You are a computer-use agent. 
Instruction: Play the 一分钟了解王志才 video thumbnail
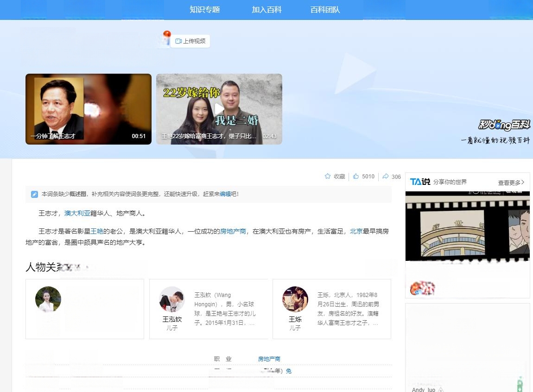click(89, 109)
